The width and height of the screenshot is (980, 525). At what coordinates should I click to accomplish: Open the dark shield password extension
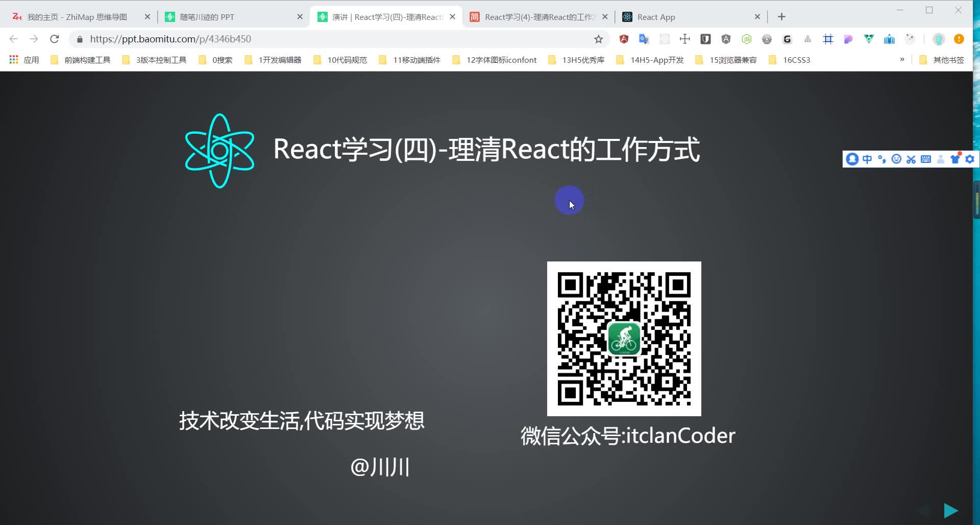point(705,39)
